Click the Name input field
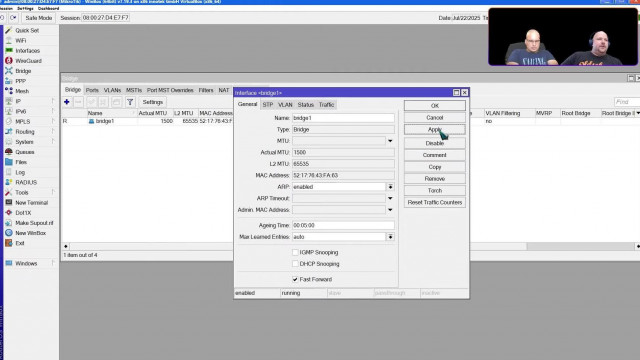 343,118
